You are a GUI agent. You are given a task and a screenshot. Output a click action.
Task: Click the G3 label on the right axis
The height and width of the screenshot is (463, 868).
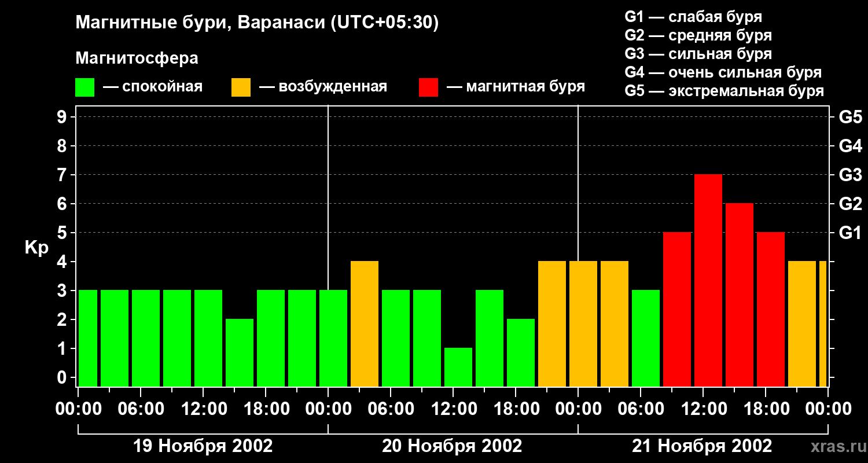tap(850, 175)
